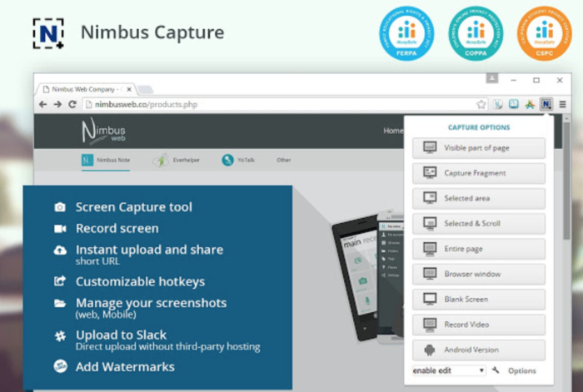Choose Browser window capture

tap(479, 274)
